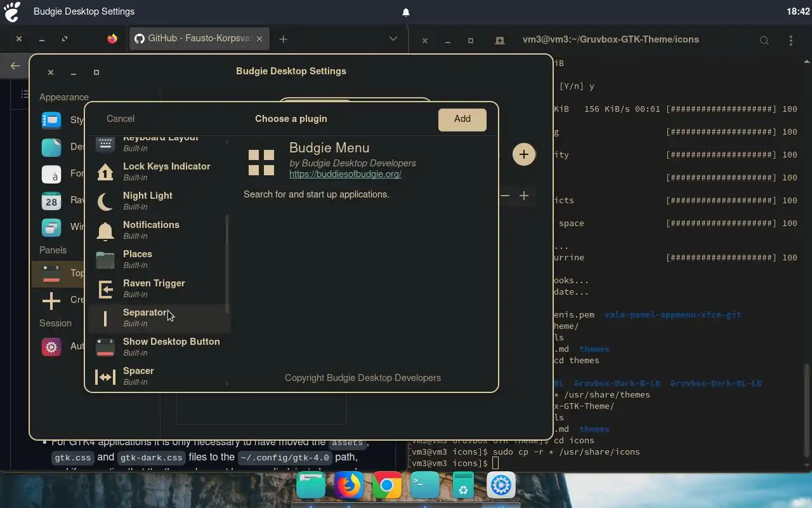The height and width of the screenshot is (508, 812).
Task: Open the Firefox tab list chevron
Action: pyautogui.click(x=393, y=39)
